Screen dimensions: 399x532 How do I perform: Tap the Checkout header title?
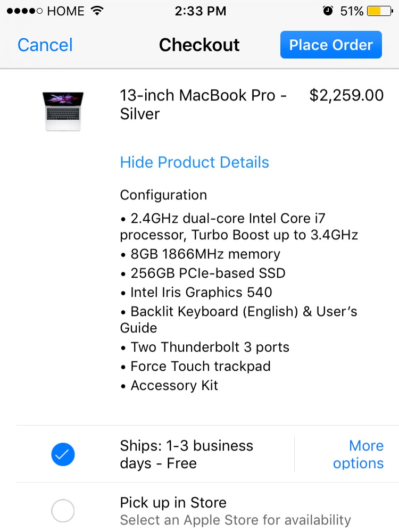(x=199, y=45)
